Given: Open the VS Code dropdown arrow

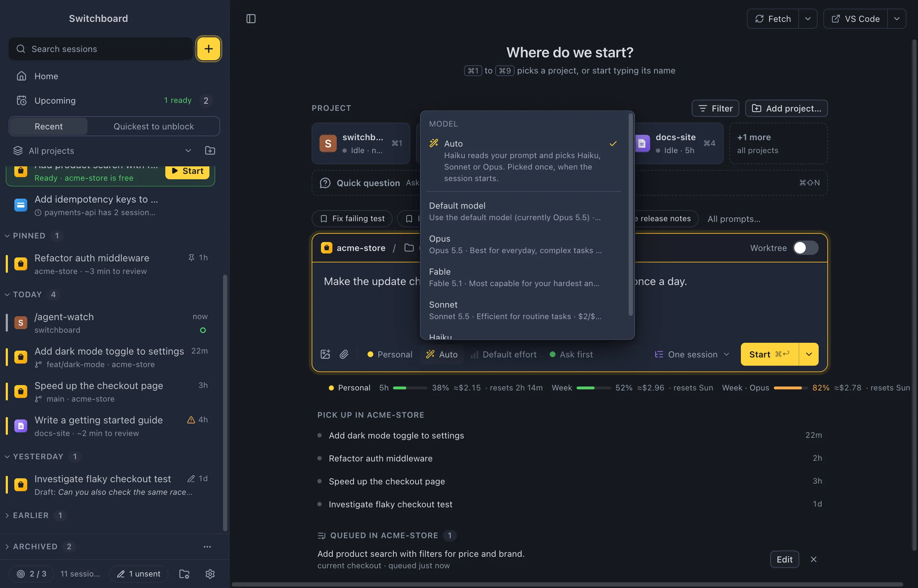Looking at the screenshot, I should [896, 19].
